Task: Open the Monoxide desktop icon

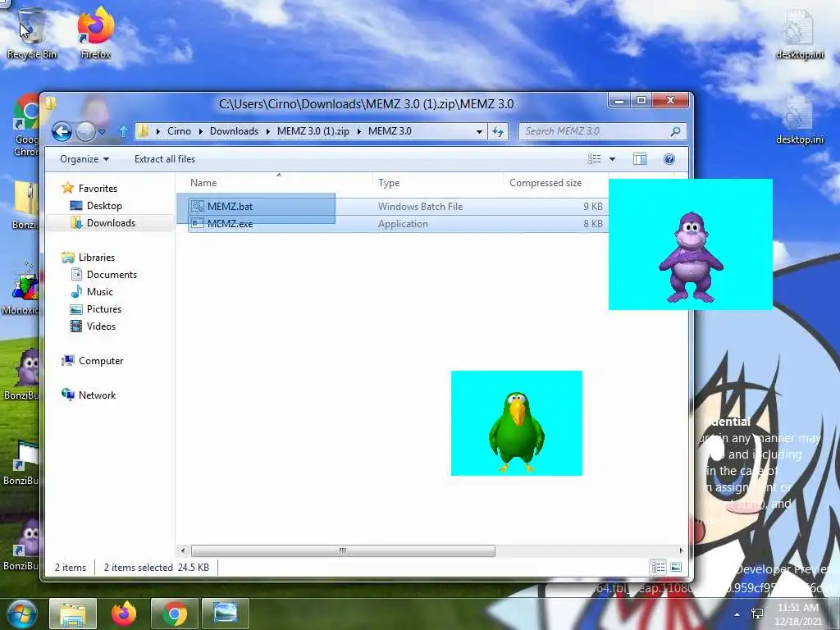Action: pos(21,290)
